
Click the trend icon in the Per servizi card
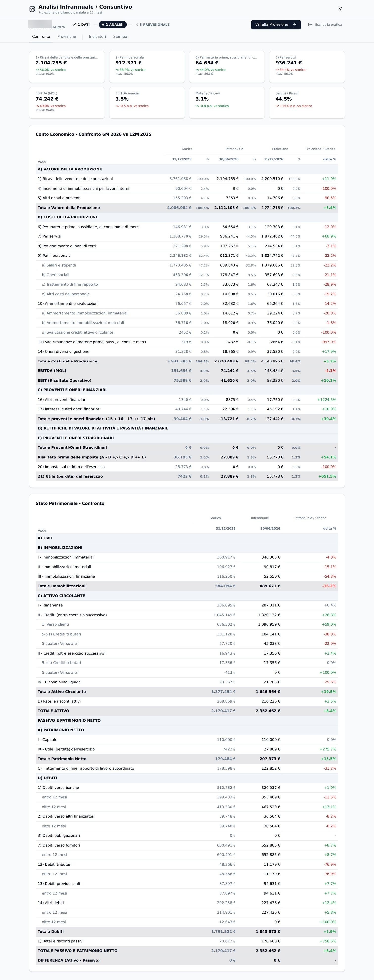click(277, 70)
